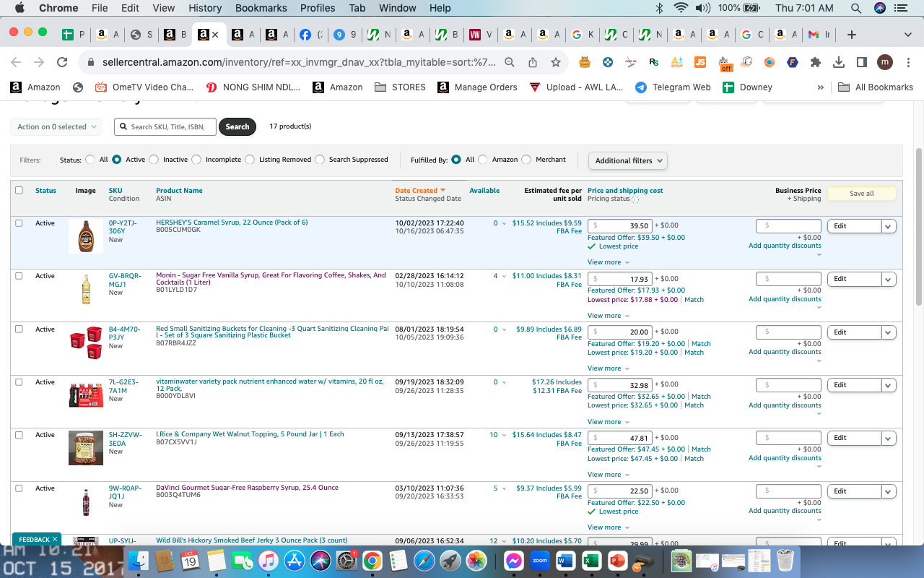The height and width of the screenshot is (578, 924).
Task: Click Match next to vitaminwater Featured Offer
Action: pos(701,397)
